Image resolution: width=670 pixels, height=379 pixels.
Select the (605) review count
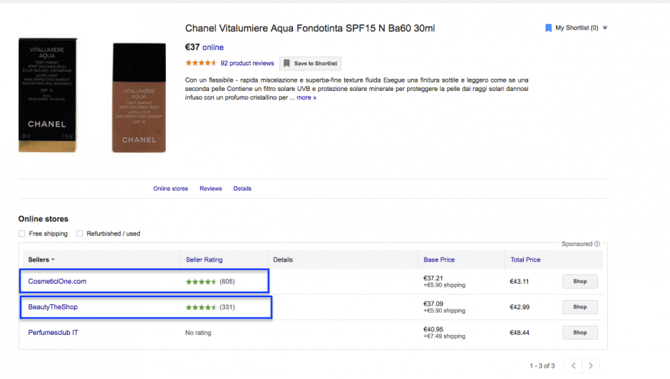coord(227,282)
